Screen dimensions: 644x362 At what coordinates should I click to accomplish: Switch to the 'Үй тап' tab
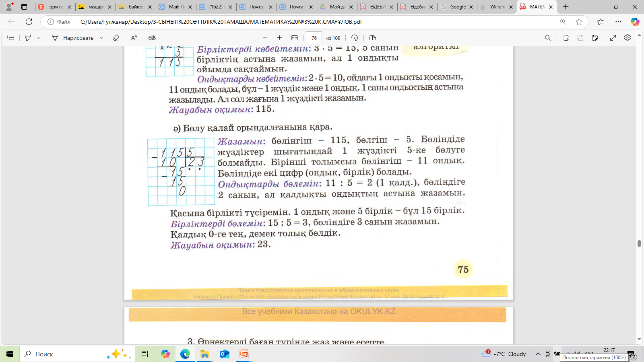(x=497, y=7)
